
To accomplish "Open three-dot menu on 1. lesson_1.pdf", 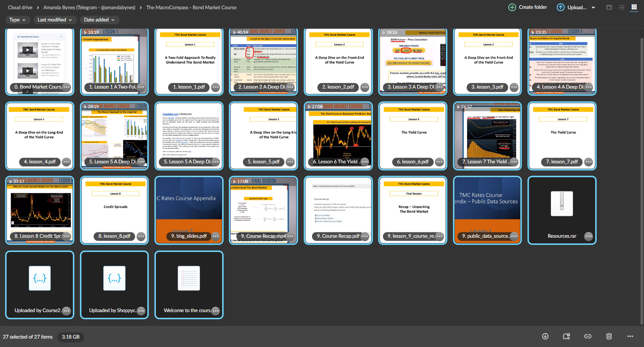I will coord(215,87).
